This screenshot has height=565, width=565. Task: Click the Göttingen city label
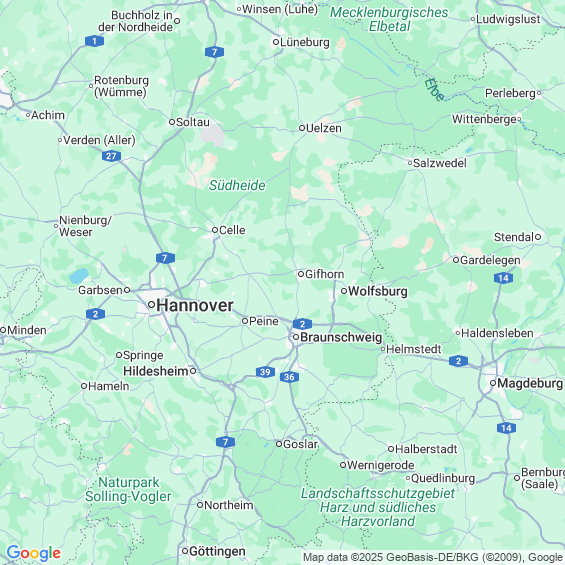point(217,551)
